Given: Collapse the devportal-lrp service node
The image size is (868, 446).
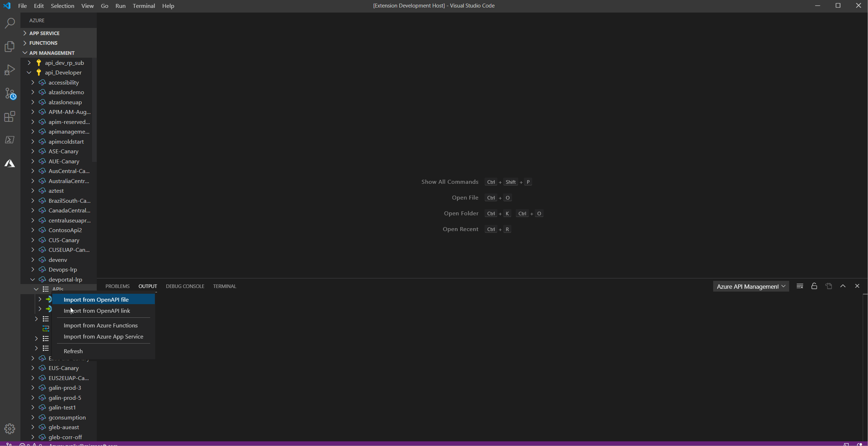Looking at the screenshot, I should [33, 279].
